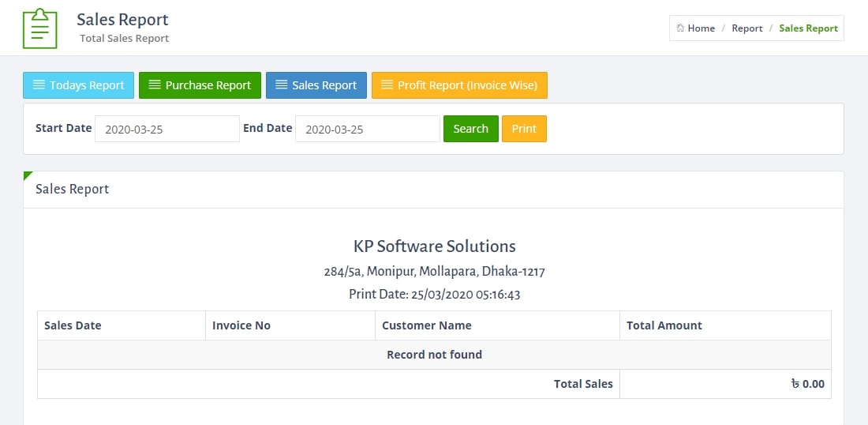Click list icon on blue Sales Report button

pos(282,85)
